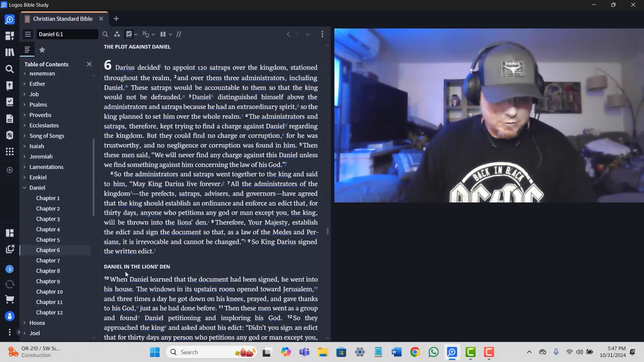Click the circled plus icon in sidebar
The height and width of the screenshot is (362, 644).
coord(10,170)
